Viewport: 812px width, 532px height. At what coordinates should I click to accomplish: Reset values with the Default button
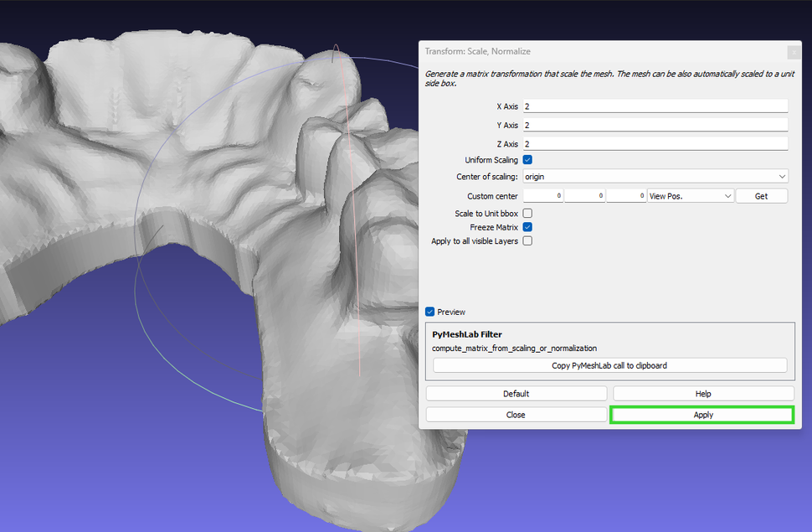click(516, 393)
